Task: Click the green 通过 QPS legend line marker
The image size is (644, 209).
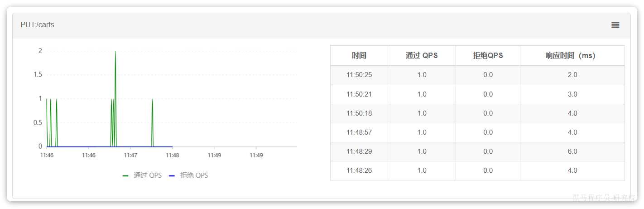Action: 125,176
